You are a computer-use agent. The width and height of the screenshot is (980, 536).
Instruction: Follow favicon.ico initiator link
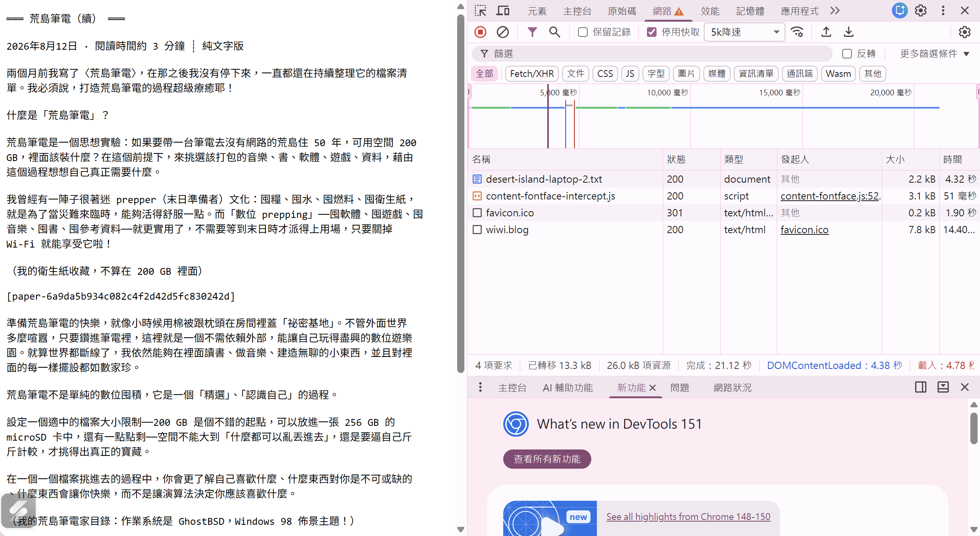pos(804,230)
